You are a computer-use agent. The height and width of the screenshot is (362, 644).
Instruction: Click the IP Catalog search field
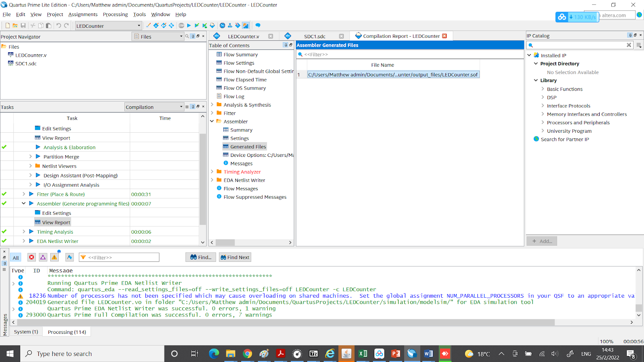click(580, 45)
